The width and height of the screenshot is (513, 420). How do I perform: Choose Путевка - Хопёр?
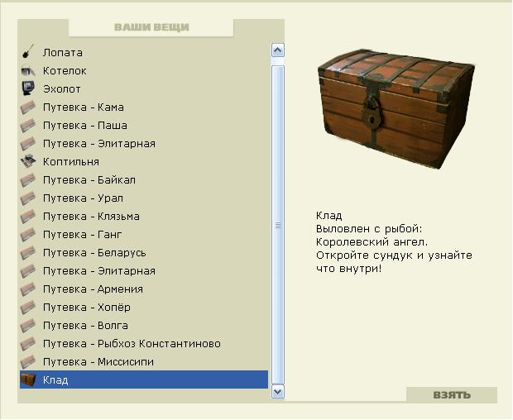click(144, 308)
